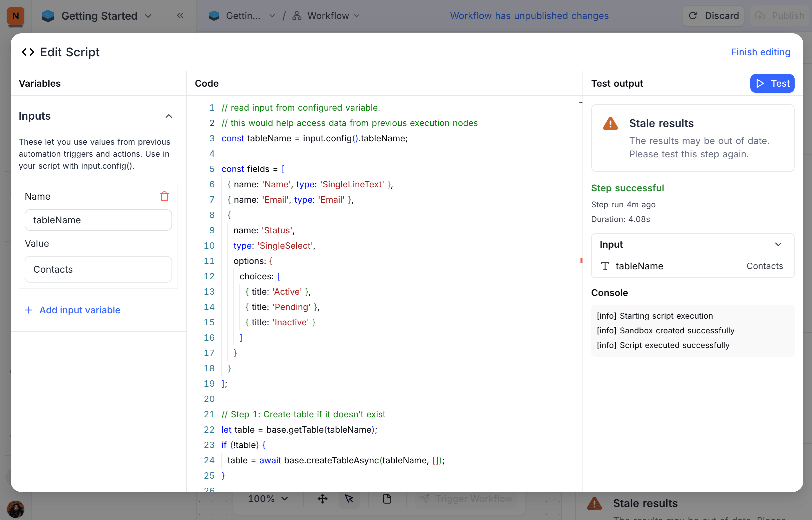Screen dimensions: 812x520
Task: Open the Workflow dropdown
Action: [x=357, y=16]
